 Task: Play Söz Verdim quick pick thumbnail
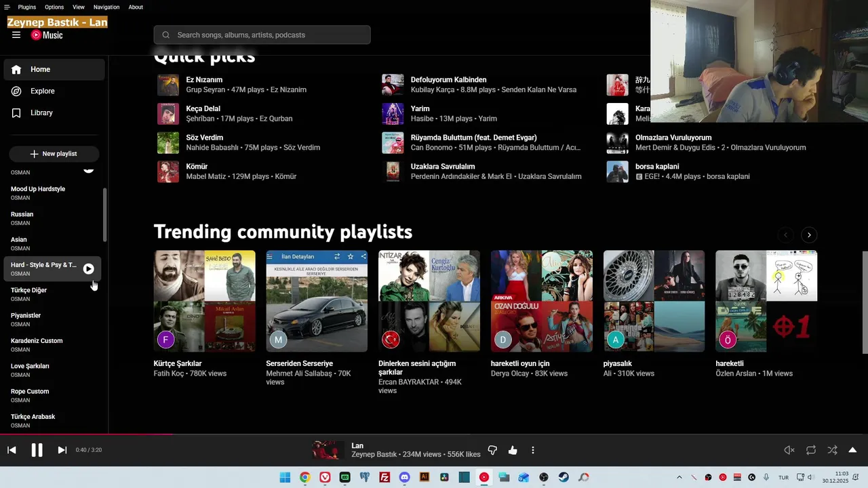[x=168, y=142]
